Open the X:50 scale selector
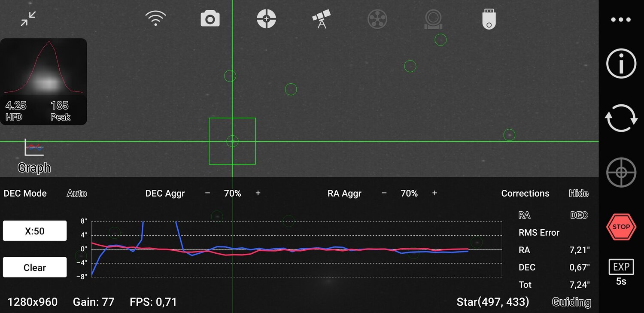644x313 pixels. point(34,231)
